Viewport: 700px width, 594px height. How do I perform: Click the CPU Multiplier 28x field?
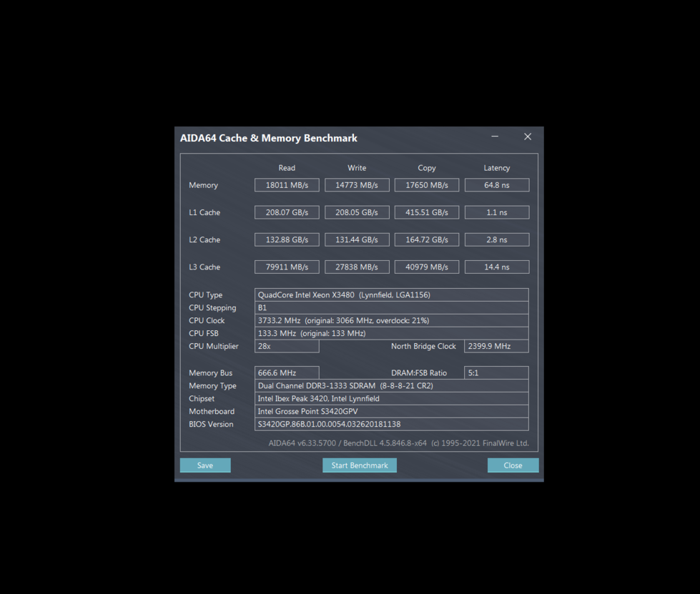[x=287, y=346]
